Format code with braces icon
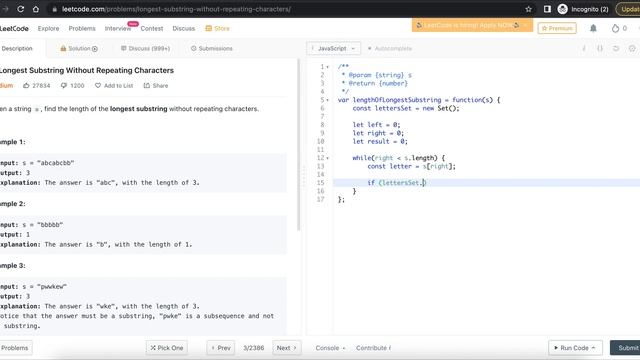 tap(600, 48)
